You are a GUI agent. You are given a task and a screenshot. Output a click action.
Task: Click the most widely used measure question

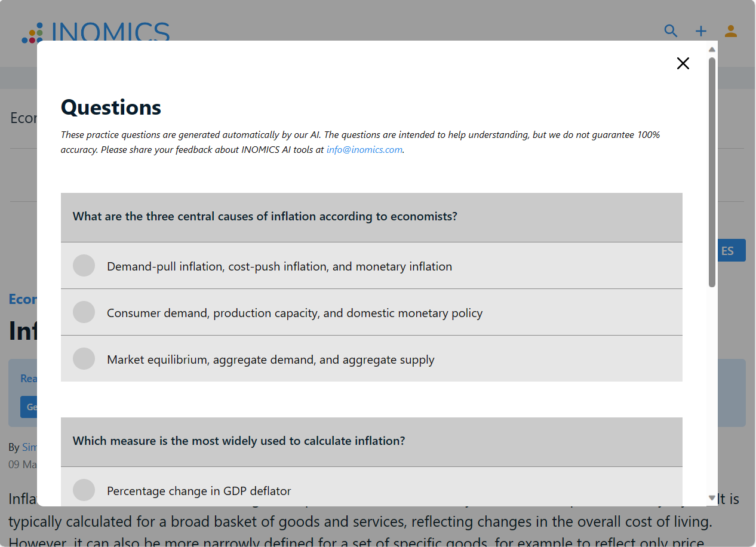point(239,441)
